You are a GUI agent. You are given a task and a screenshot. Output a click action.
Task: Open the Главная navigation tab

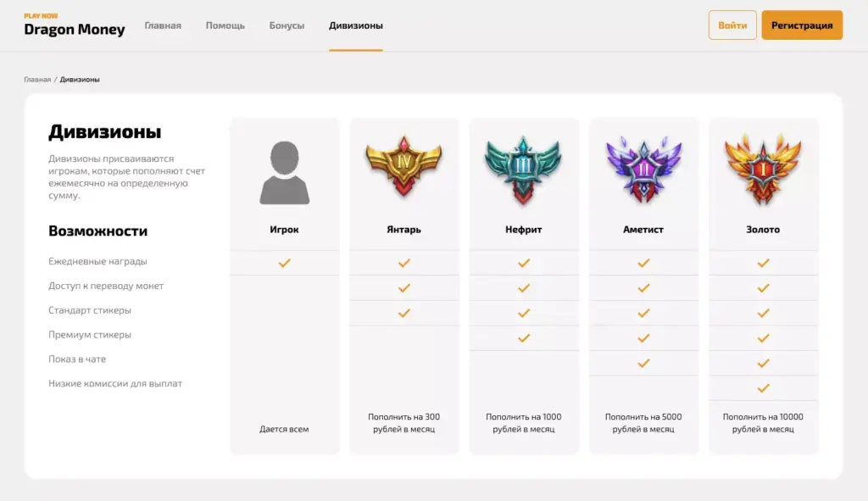pyautogui.click(x=163, y=25)
